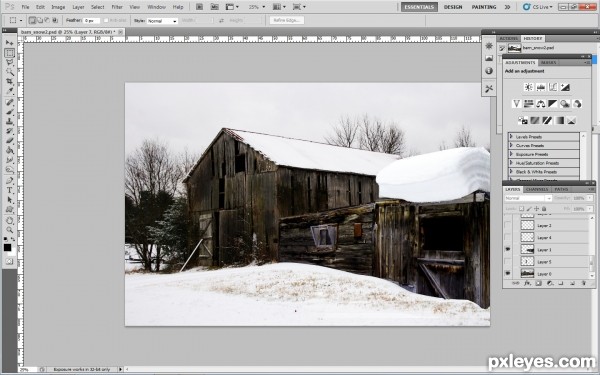
Task: Select the Eraser tool
Action: tap(10, 140)
